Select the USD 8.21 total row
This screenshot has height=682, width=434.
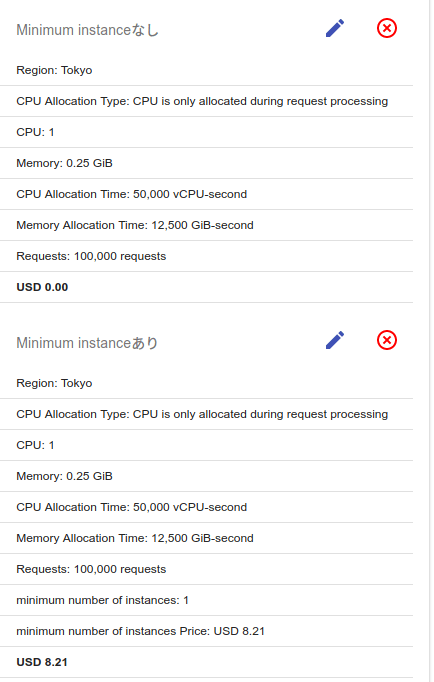click(x=206, y=662)
